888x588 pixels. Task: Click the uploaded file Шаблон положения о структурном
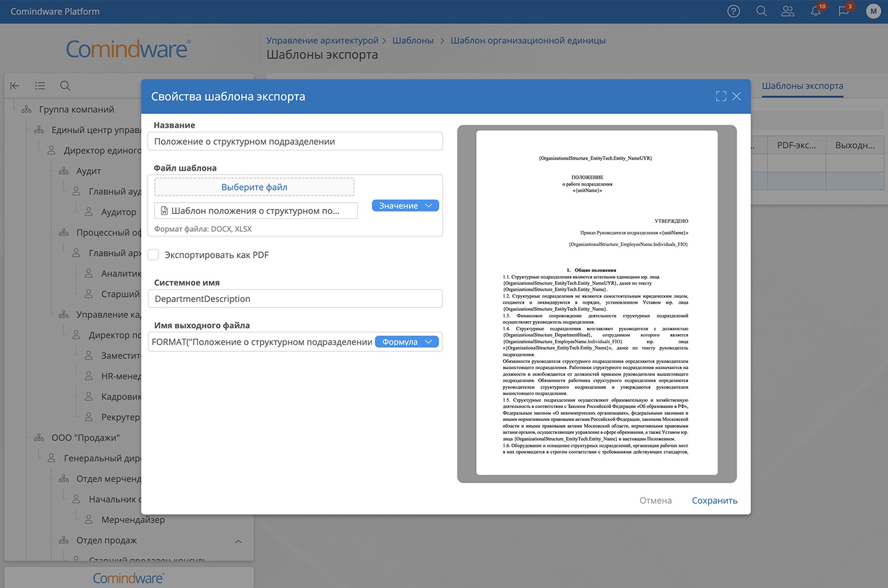255,211
